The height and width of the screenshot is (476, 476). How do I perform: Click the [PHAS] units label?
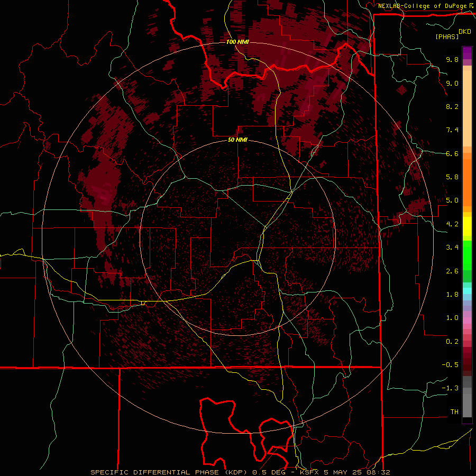[447, 36]
